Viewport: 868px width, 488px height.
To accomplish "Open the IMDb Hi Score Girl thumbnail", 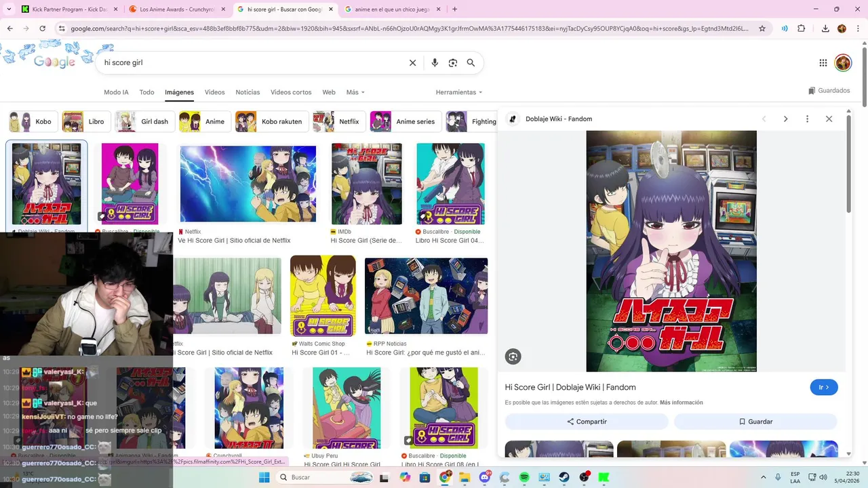I will pyautogui.click(x=366, y=184).
